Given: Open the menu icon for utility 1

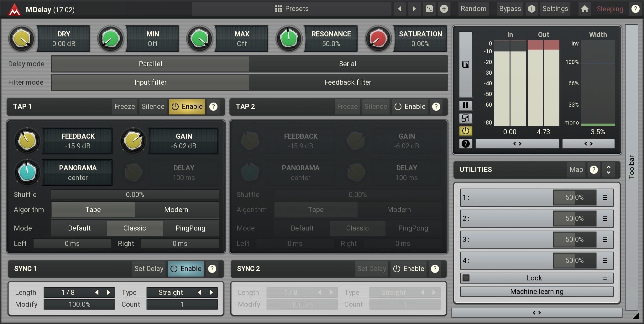Looking at the screenshot, I should [605, 198].
